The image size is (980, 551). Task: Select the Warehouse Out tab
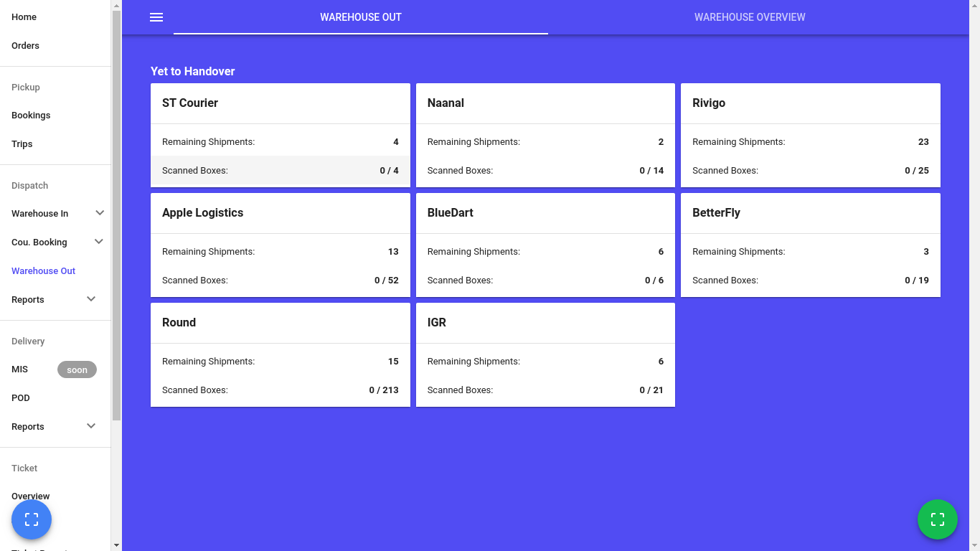pyautogui.click(x=360, y=17)
